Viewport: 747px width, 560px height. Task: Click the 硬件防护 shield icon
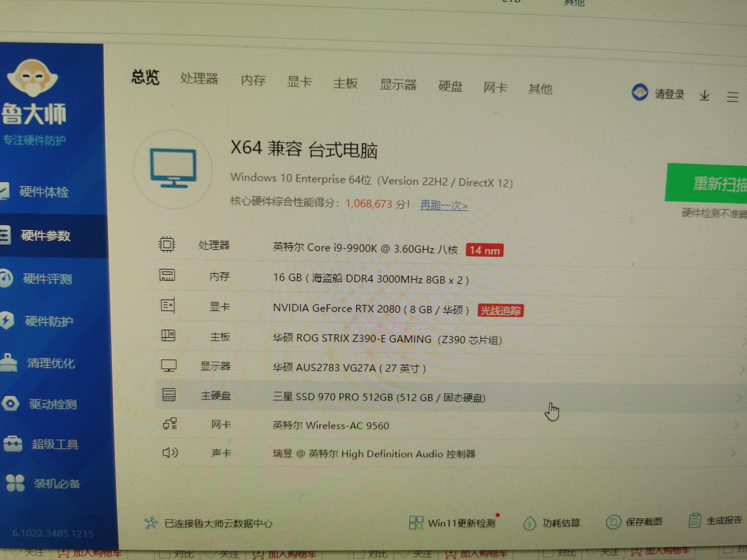pos(7,320)
